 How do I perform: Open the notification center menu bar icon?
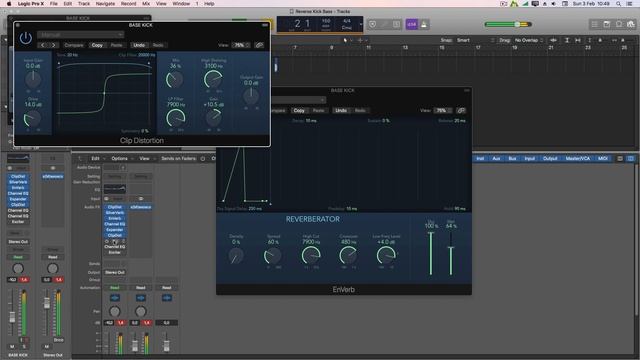630,4
